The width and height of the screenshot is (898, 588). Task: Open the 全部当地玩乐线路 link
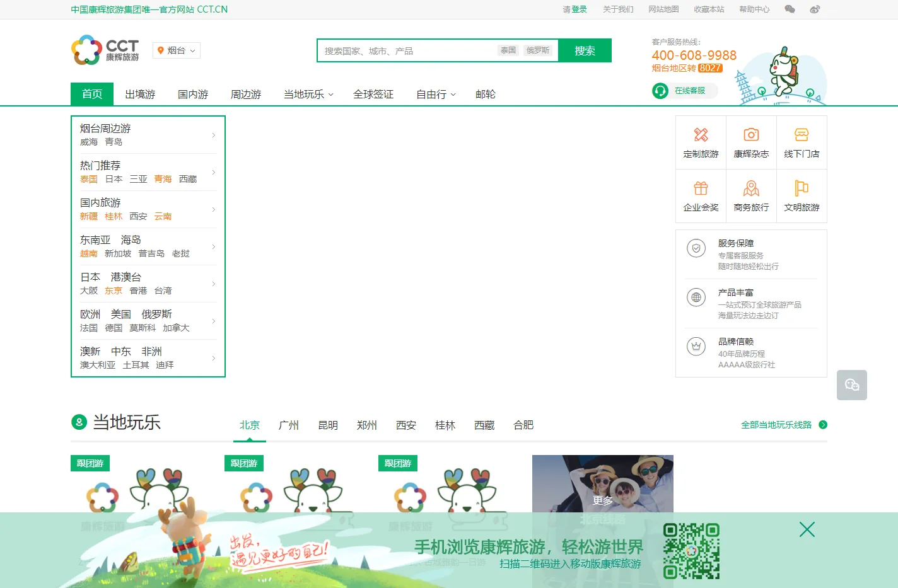(x=776, y=425)
